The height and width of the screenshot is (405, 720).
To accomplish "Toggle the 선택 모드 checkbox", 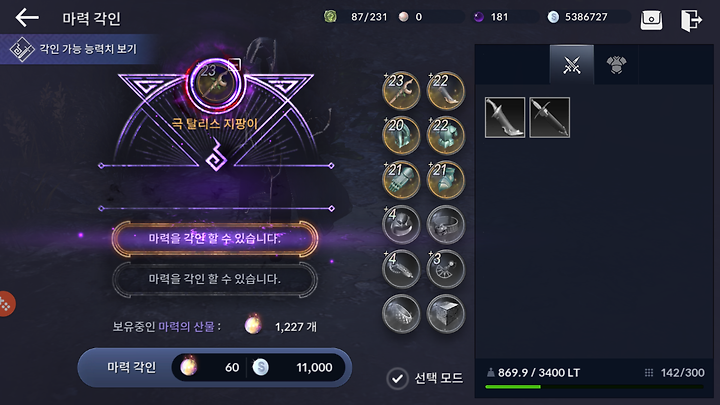I will 397,378.
